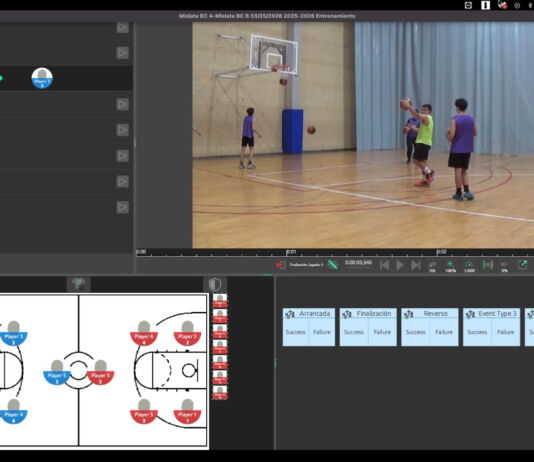Click the first play arrow in the event list
The width and height of the screenshot is (534, 462).
pos(123,28)
